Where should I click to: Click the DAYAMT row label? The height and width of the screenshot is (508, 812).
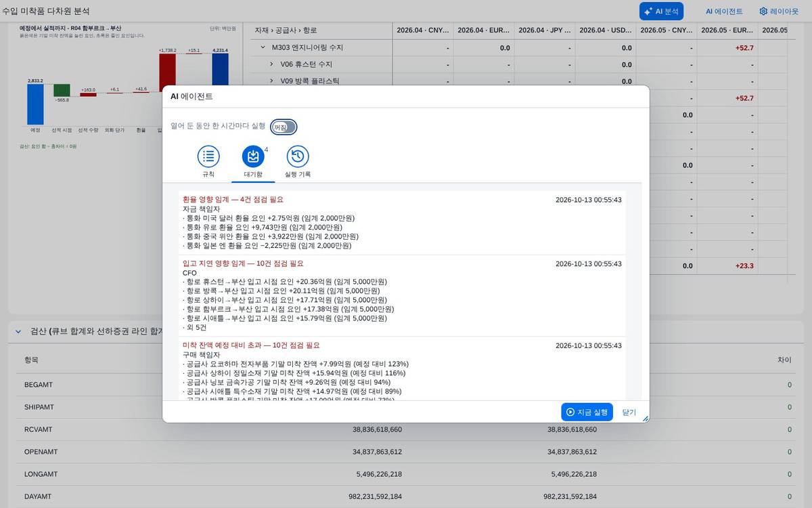38,496
